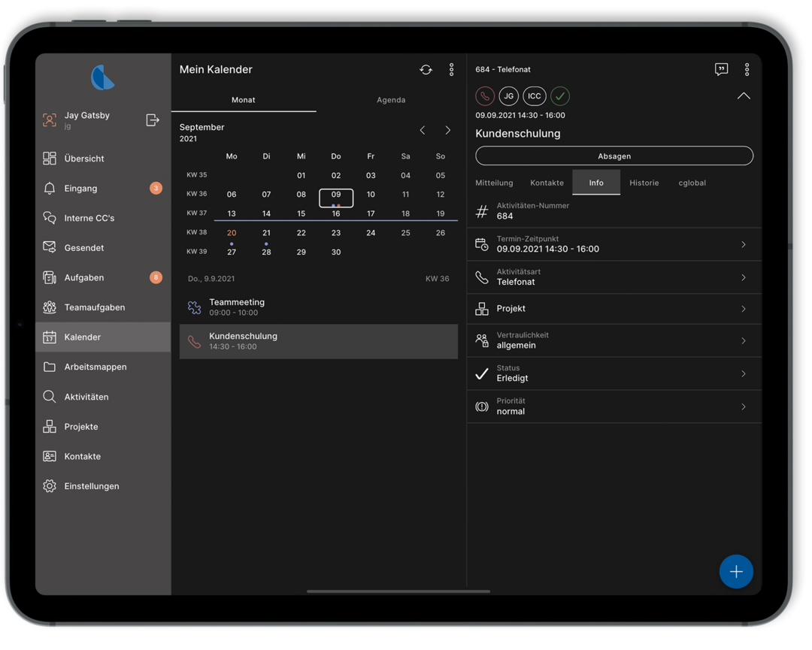The width and height of the screenshot is (812, 650).
Task: Toggle the red phone activity circle
Action: 485,96
